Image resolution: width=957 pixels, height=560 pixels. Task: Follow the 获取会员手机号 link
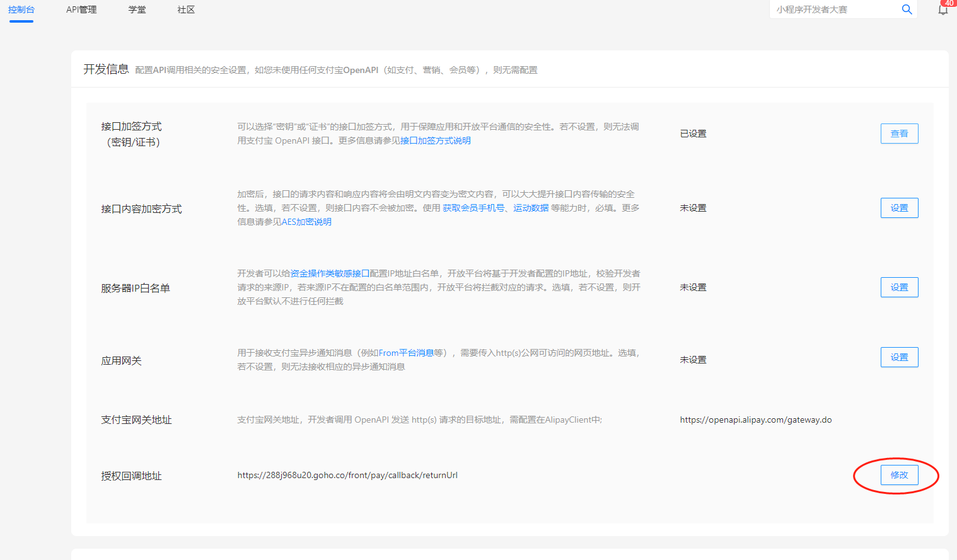pos(473,208)
